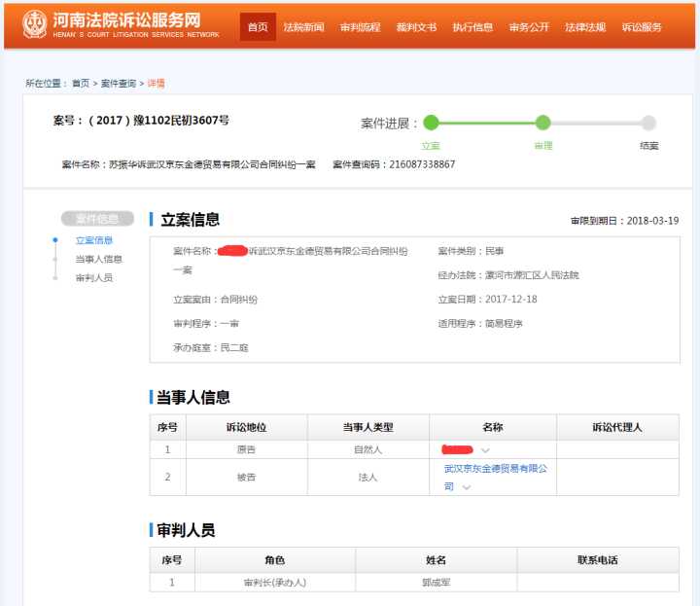700x606 pixels.
Task: Open the 执行信息 navigation item
Action: pos(472,27)
